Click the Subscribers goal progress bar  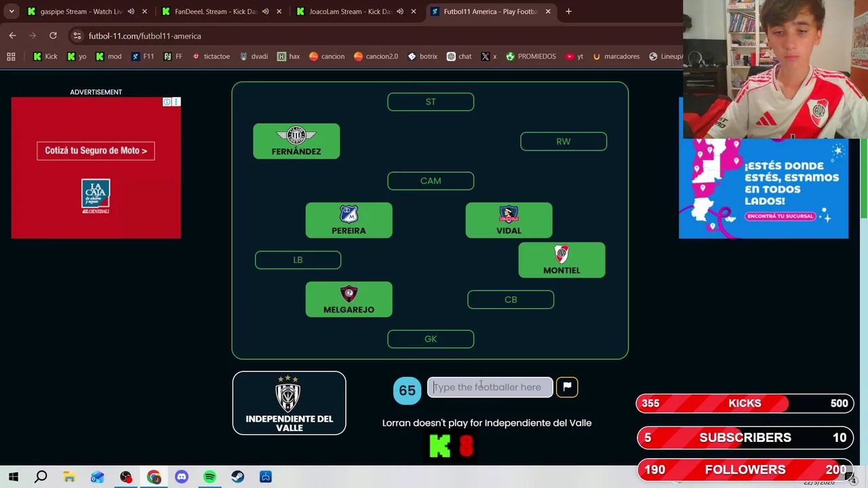click(x=744, y=438)
